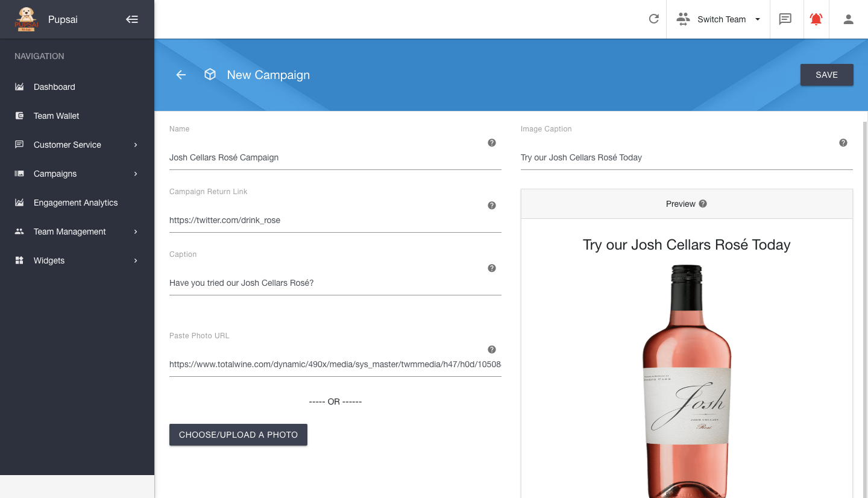Click the refresh icon in top bar
Viewport: 868px width, 498px height.
pos(653,19)
